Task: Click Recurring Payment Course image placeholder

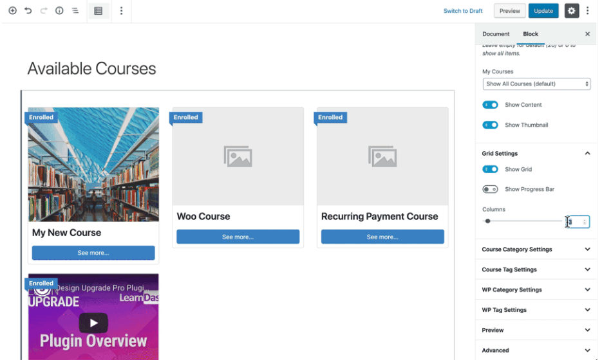Action: [382, 156]
